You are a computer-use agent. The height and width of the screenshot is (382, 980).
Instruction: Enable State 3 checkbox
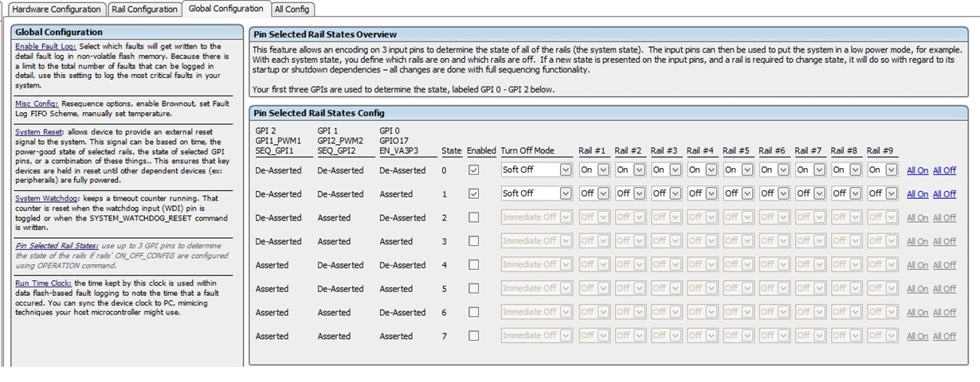[x=474, y=241]
